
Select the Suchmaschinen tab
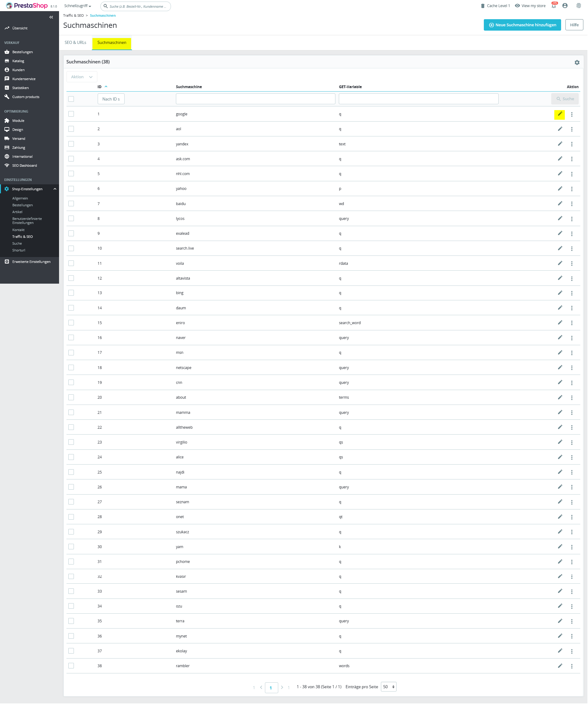click(x=112, y=43)
